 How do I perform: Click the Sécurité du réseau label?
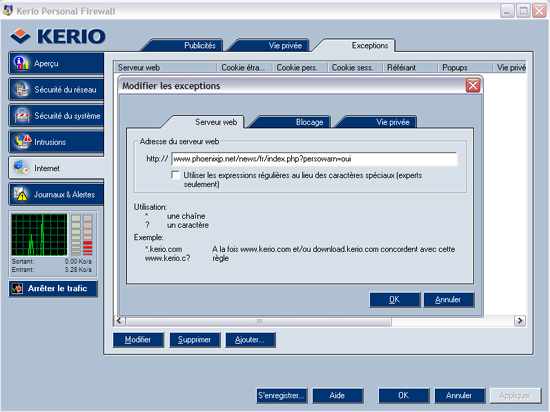coord(65,90)
